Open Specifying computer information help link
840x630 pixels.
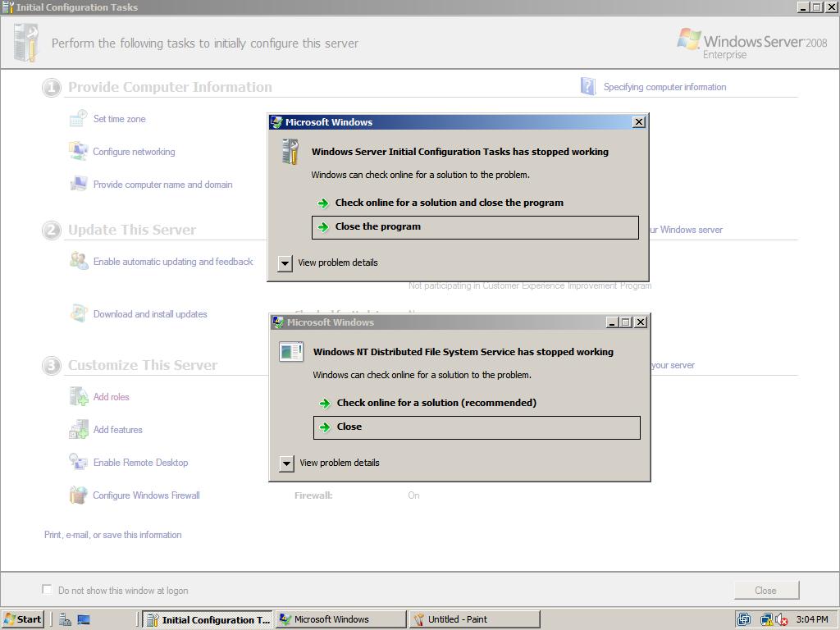pyautogui.click(x=664, y=87)
